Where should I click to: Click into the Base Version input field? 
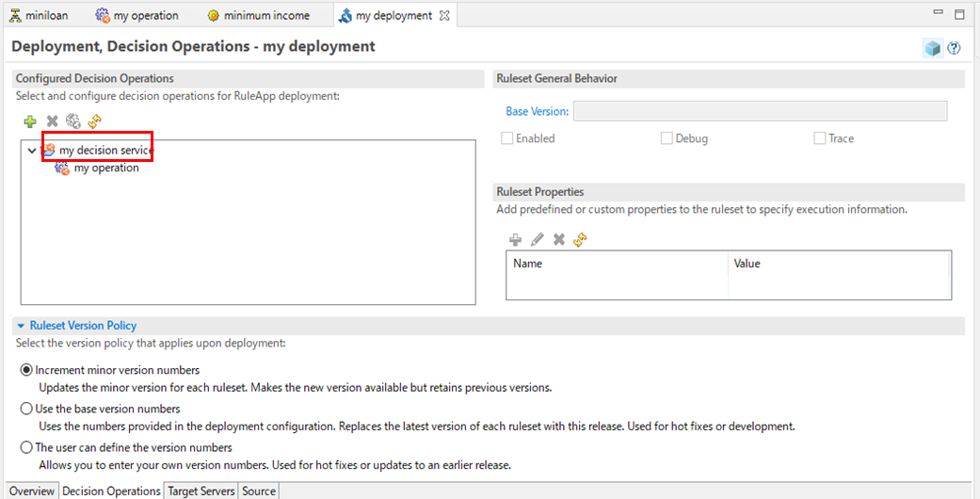tap(760, 111)
